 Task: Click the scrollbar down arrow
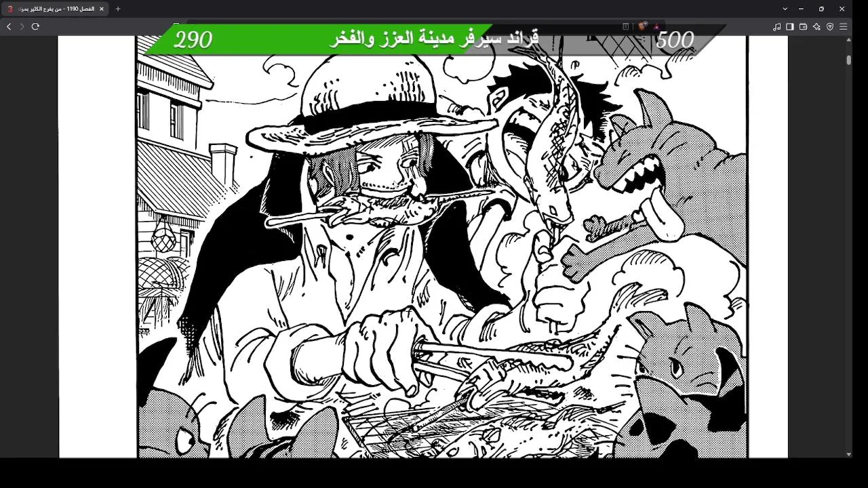[x=848, y=454]
